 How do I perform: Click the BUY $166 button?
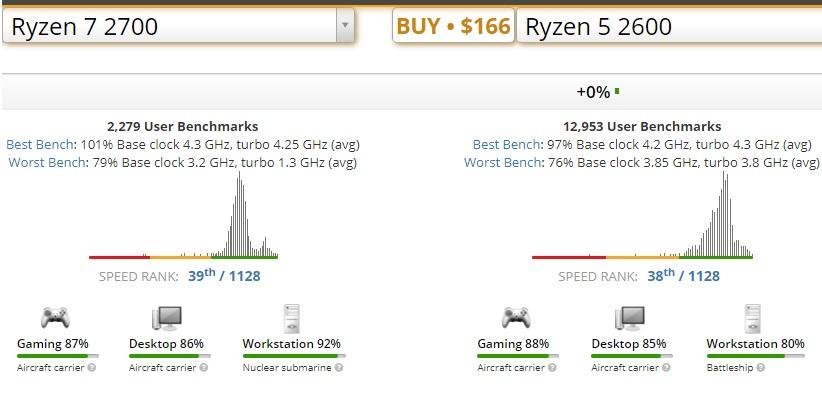[453, 26]
